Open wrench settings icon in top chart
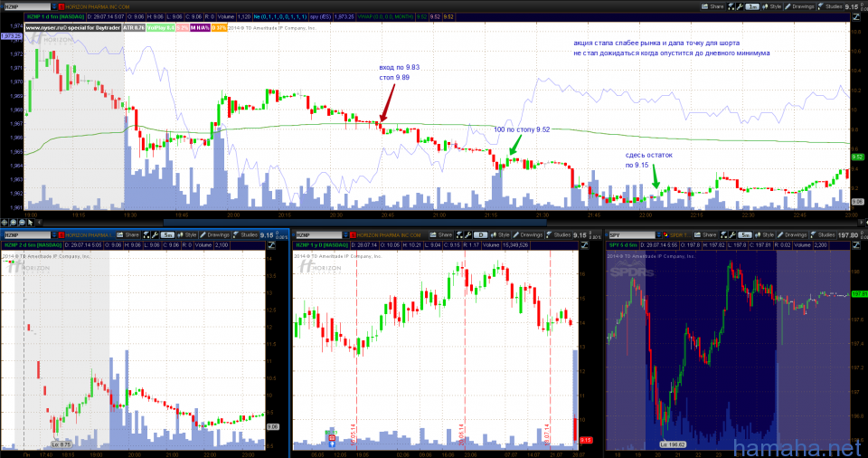Viewport: 868px width, 458px height. (740, 6)
